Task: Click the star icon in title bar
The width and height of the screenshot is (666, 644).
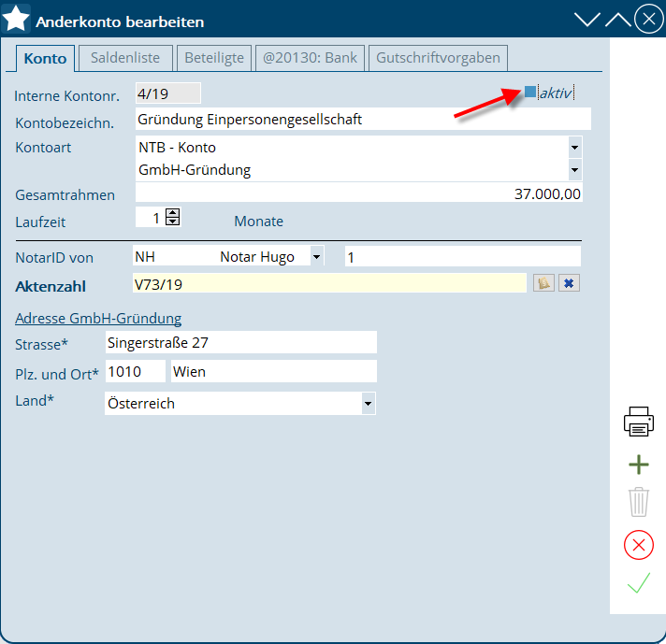Action: pyautogui.click(x=17, y=20)
